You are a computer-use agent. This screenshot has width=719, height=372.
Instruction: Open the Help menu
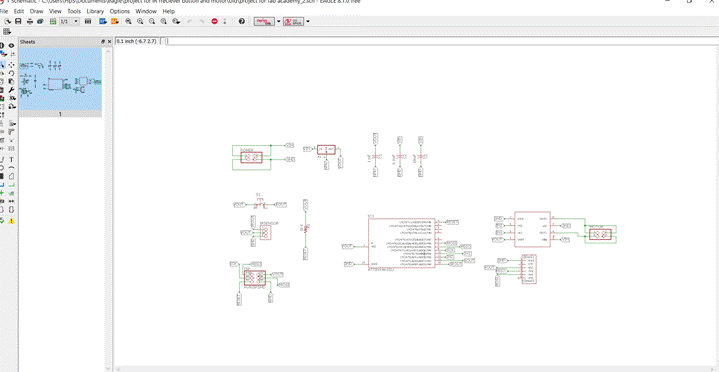point(169,11)
